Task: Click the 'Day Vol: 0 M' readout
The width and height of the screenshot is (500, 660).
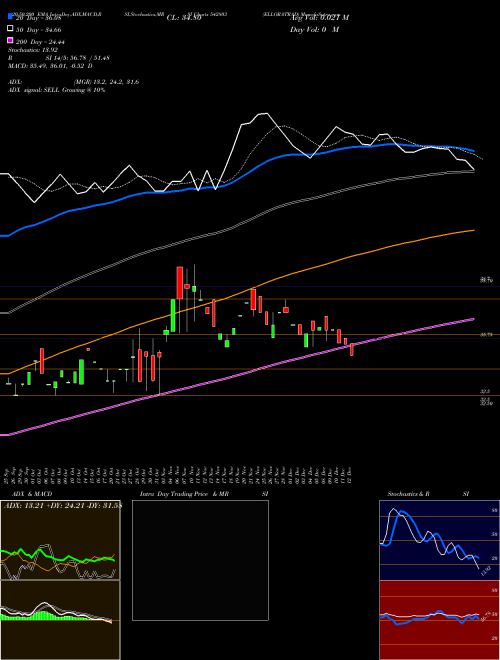Action: coord(314,30)
